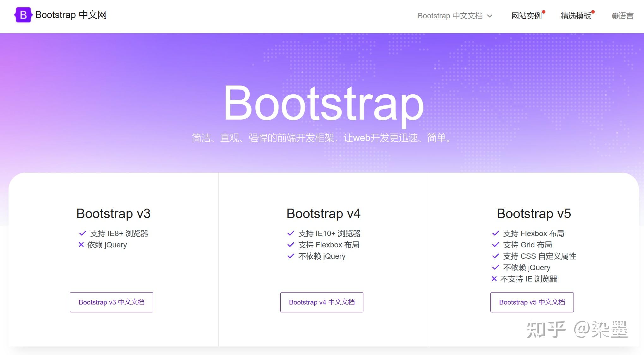Click the Bootstrap 中文网 site title
Viewport: 644px width, 355px height.
click(x=71, y=15)
